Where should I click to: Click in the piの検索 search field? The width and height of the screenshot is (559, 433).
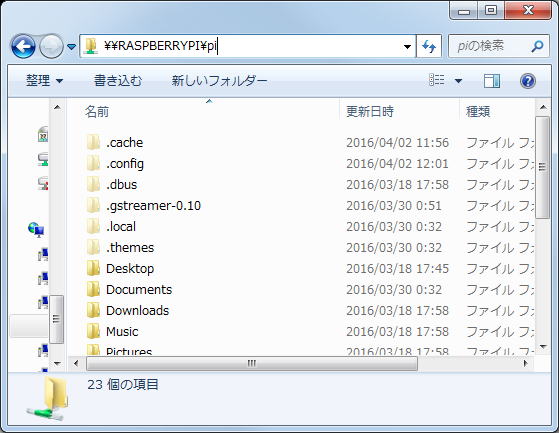(x=492, y=46)
